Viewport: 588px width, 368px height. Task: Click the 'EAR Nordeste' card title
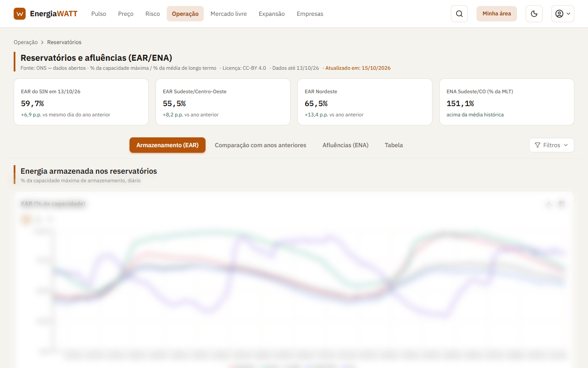coord(321,92)
